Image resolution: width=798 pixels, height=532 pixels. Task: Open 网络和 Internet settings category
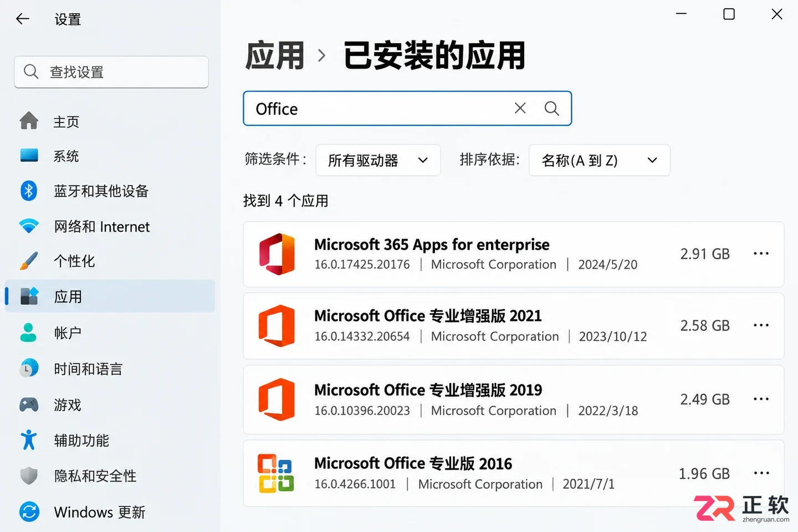click(x=110, y=226)
